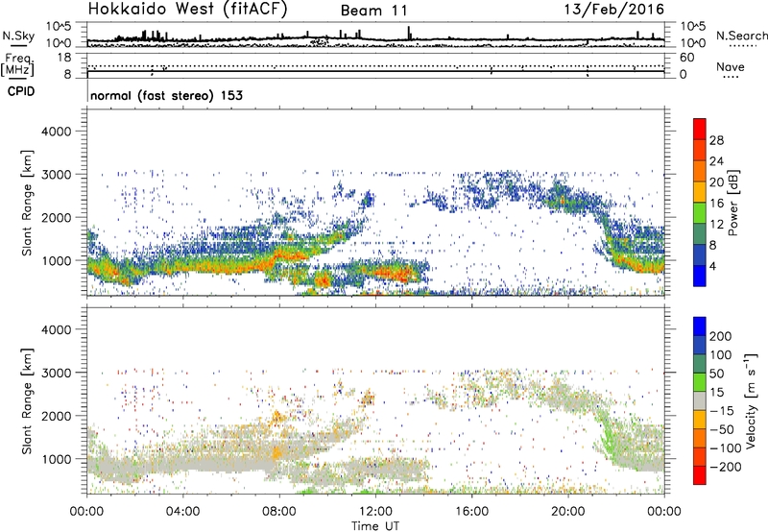Click the blue top segment of the Velocity color bar
The height and width of the screenshot is (532, 768).
(x=700, y=326)
